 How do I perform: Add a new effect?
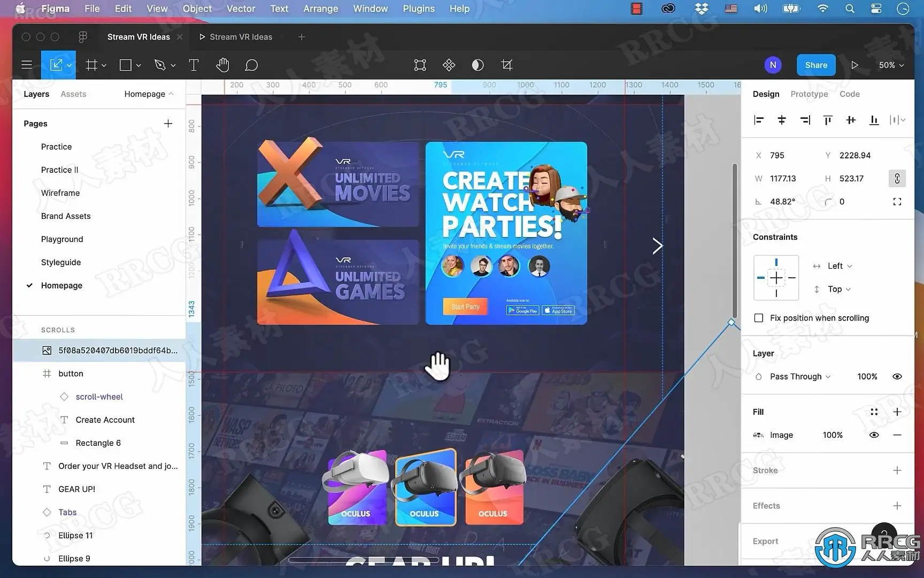(x=897, y=506)
